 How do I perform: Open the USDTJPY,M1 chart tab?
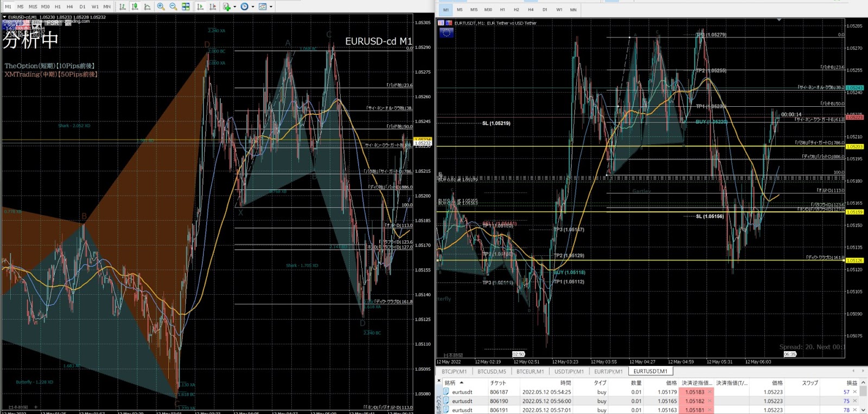(569, 371)
